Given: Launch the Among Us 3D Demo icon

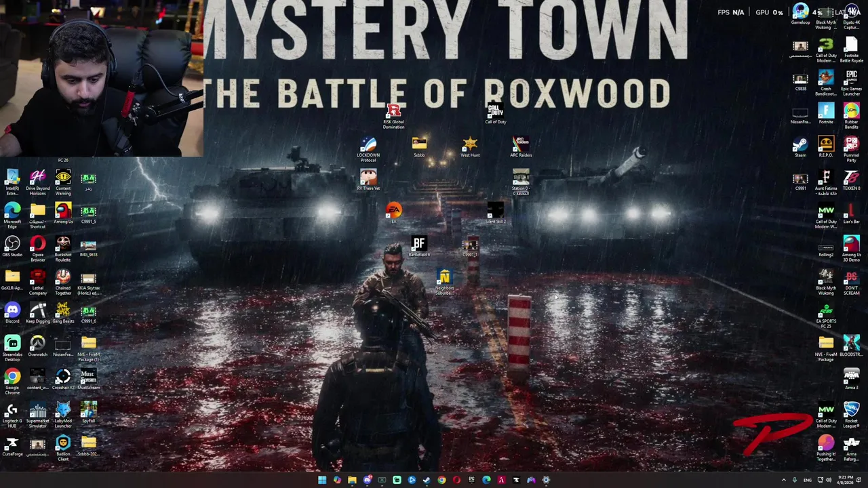Looking at the screenshot, I should [851, 249].
